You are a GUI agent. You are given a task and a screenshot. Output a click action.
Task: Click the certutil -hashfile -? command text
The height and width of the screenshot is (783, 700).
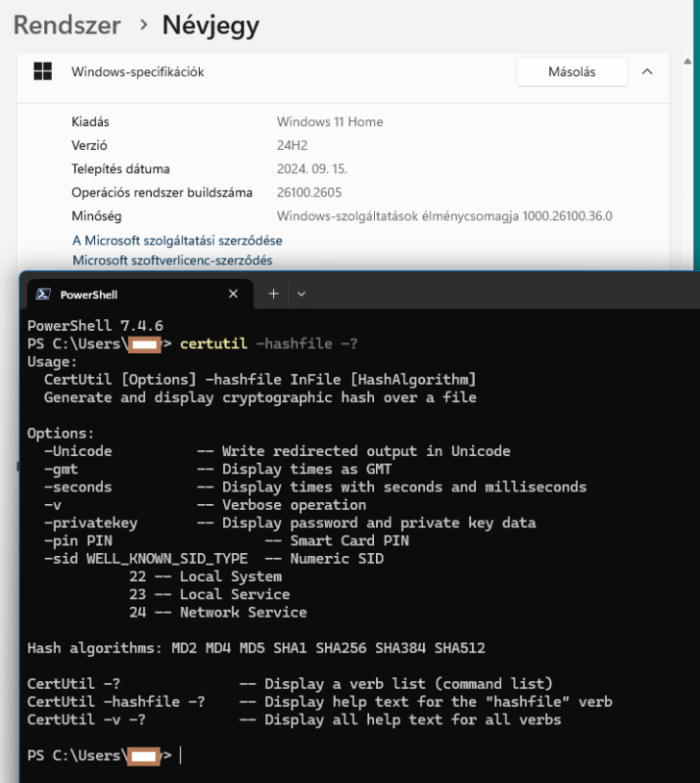click(x=269, y=344)
